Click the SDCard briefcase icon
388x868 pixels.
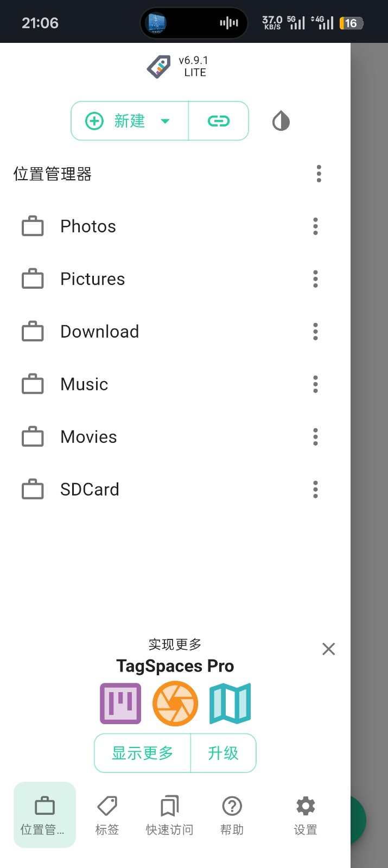[x=33, y=490]
